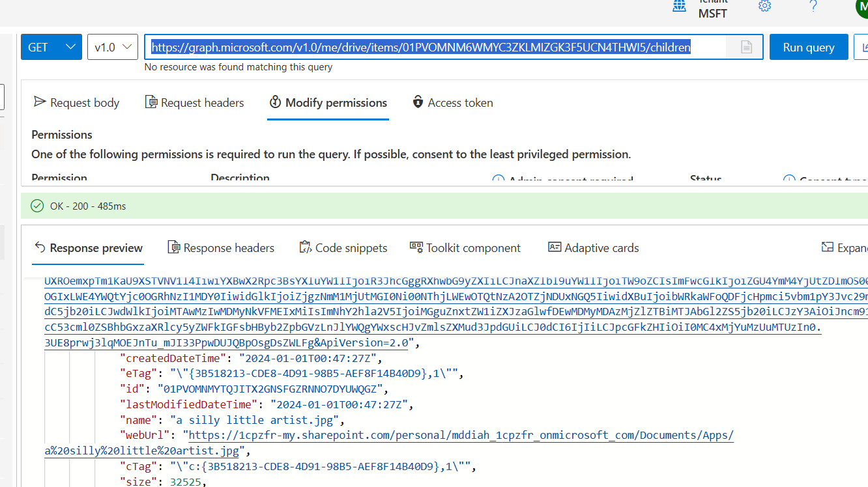
Task: Click the info icon next to Admin consent required
Action: [x=498, y=180]
